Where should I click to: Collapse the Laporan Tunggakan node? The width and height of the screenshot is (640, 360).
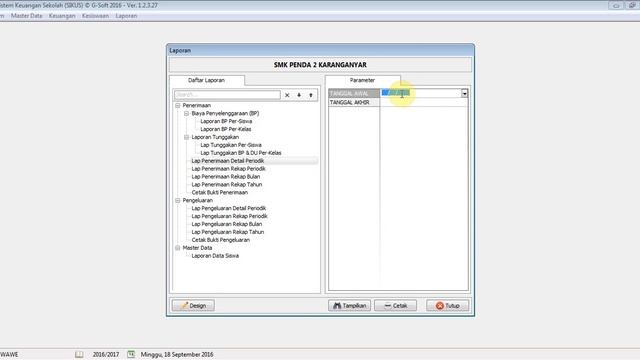tap(187, 137)
